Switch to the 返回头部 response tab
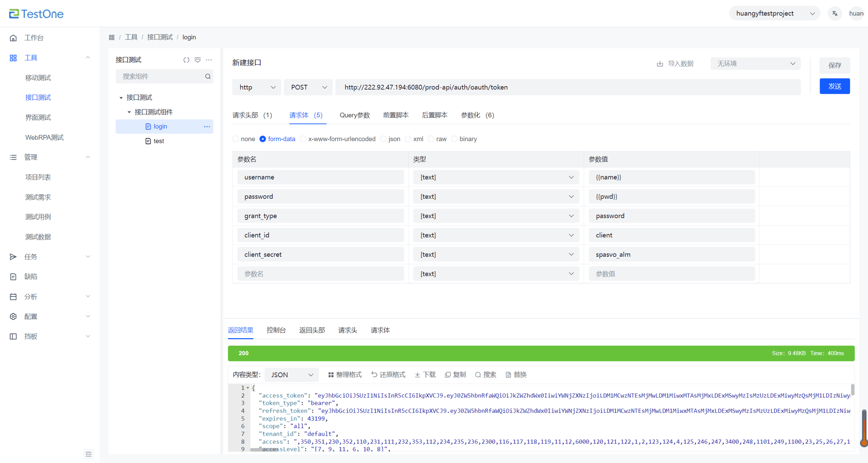 point(312,330)
